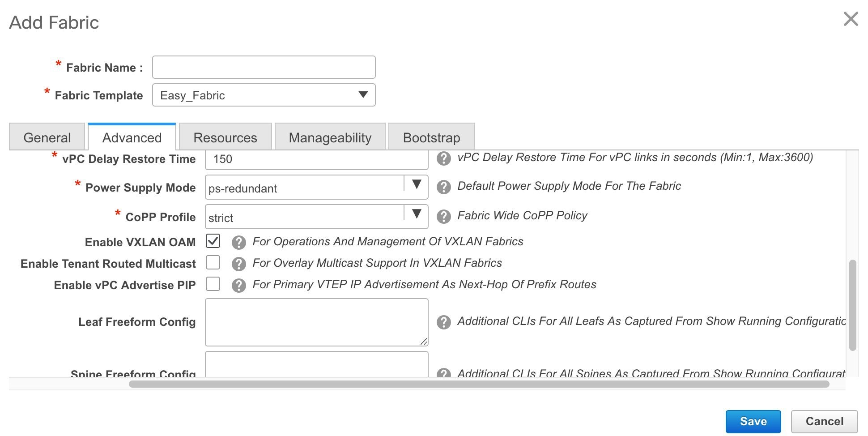Click help icon for CoPP Profile policy
This screenshot has width=868, height=436.
tap(443, 217)
